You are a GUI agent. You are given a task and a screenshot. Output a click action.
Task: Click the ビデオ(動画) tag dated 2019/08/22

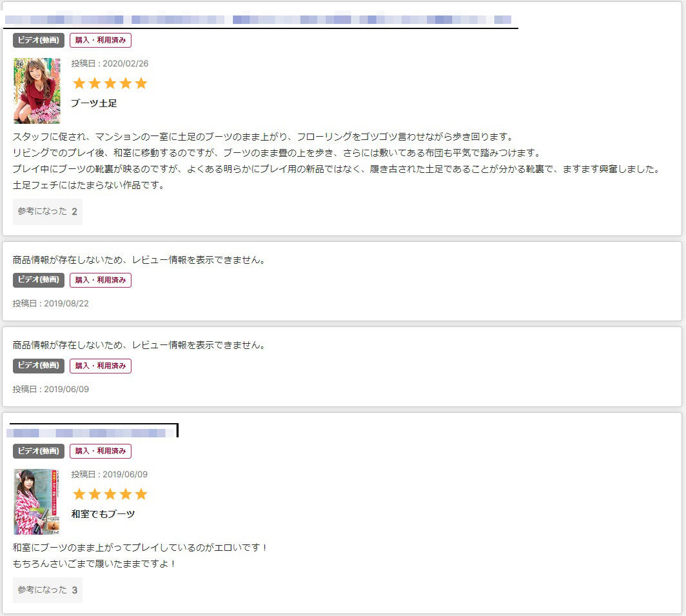click(39, 280)
